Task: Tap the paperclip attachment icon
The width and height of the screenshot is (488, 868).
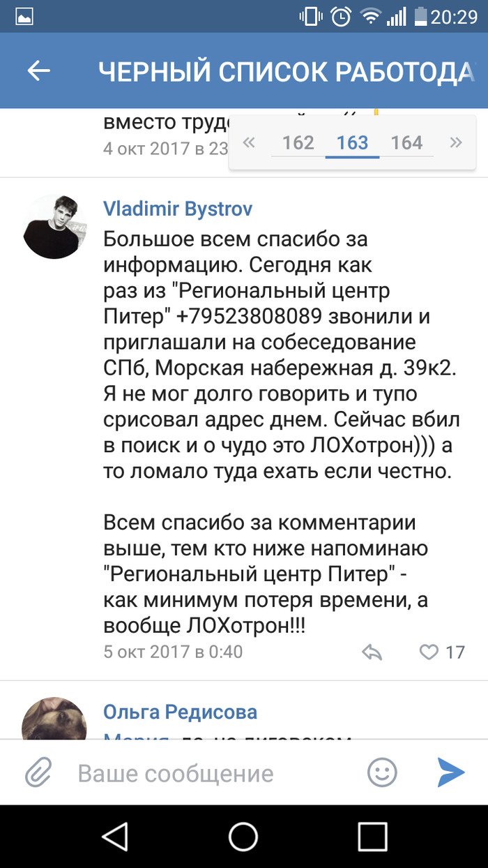Action: point(39,773)
